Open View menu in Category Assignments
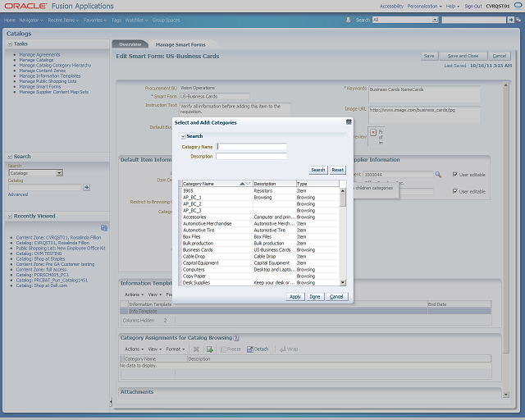Screen dimensions: 525x420 [155, 349]
